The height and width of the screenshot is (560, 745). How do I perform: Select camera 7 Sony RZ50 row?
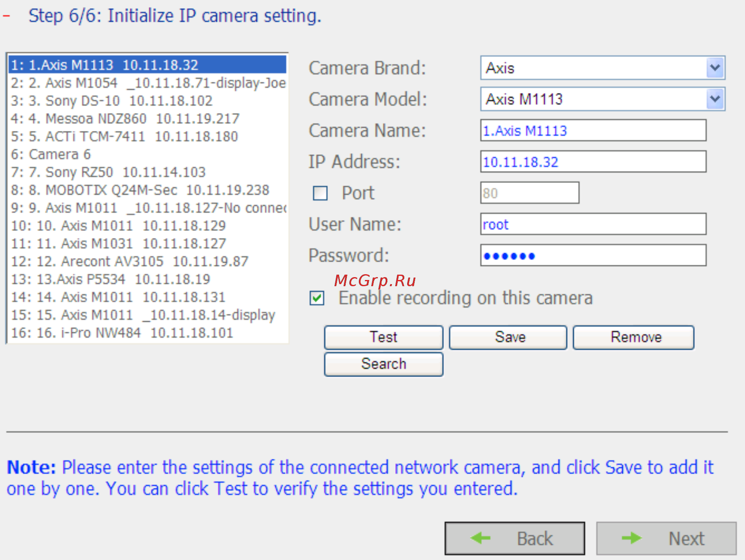point(147,172)
